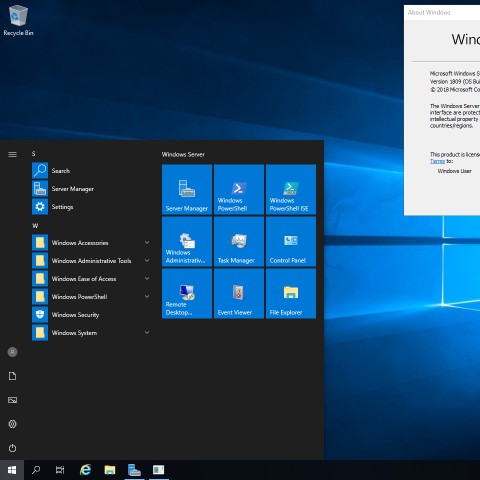480x480 pixels.
Task: Expand Windows Administrative Tools folder chevron
Action: tap(147, 260)
